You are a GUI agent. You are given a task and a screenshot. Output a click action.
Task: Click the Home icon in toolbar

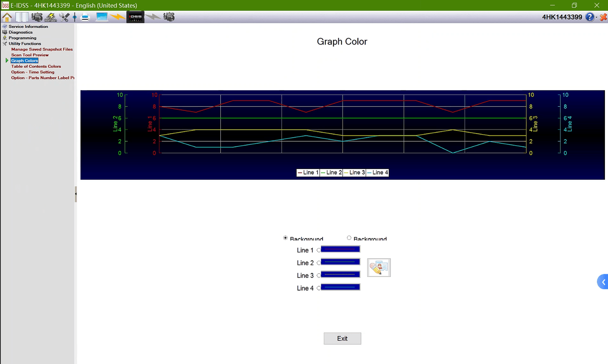point(7,17)
